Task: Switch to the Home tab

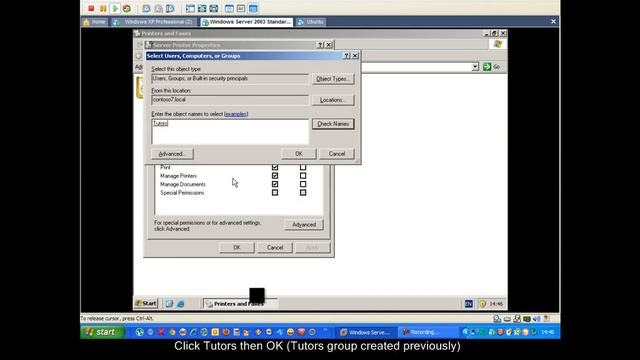Action: tap(95, 22)
